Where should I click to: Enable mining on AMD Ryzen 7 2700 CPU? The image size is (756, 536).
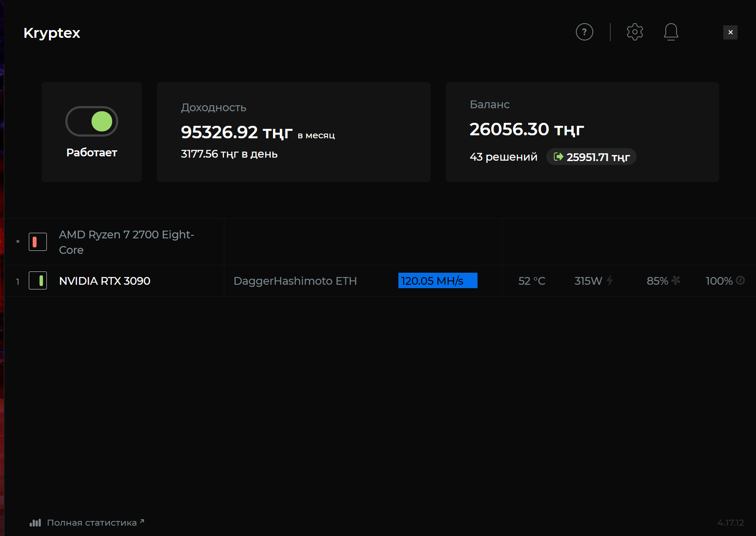38,242
